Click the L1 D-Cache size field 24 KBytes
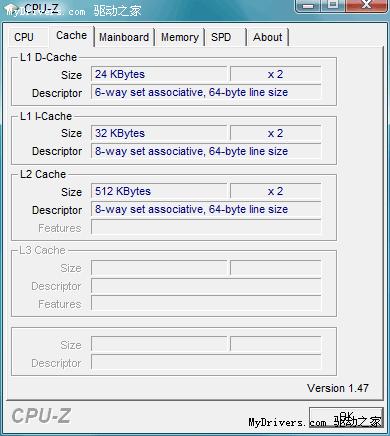 click(159, 74)
